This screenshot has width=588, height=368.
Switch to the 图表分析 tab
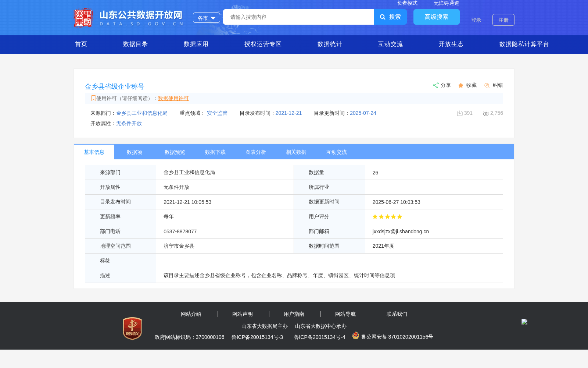(256, 152)
